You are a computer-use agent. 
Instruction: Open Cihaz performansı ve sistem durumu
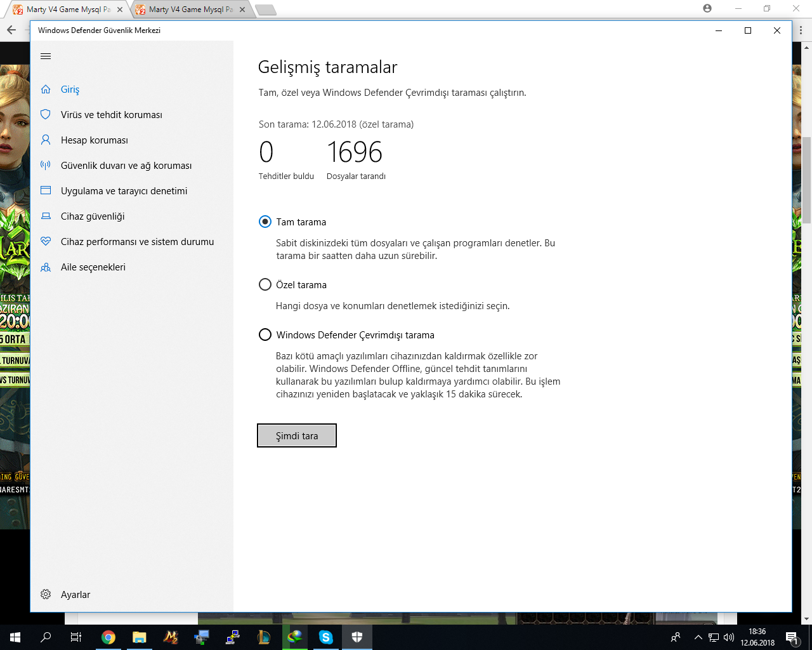click(132, 242)
